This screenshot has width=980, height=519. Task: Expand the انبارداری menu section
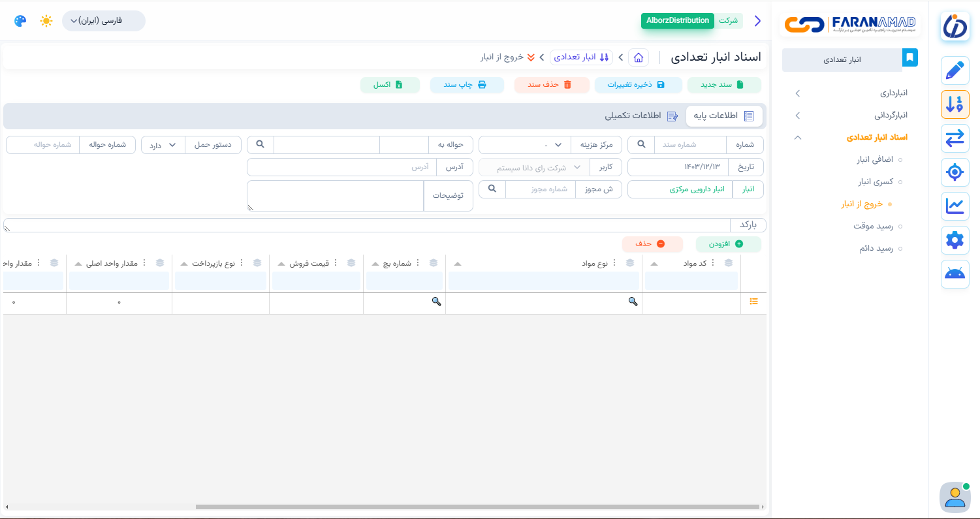click(x=851, y=93)
